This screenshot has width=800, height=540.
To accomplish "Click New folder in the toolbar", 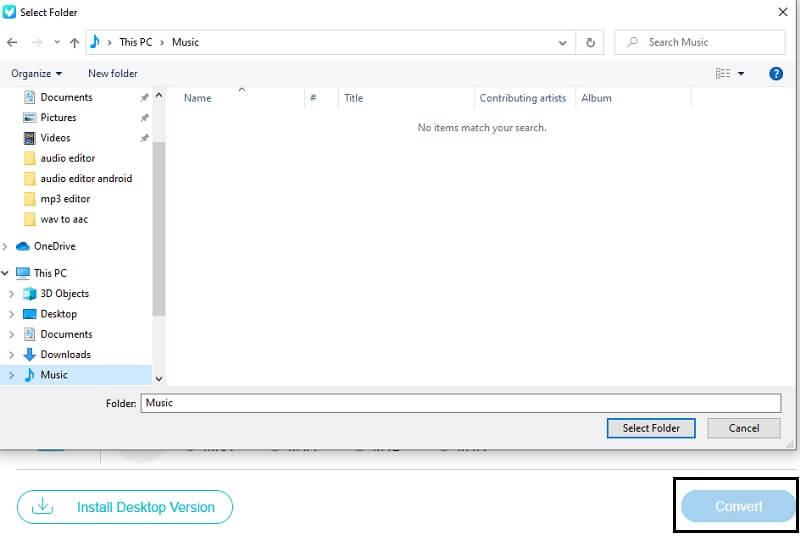I will tap(112, 74).
